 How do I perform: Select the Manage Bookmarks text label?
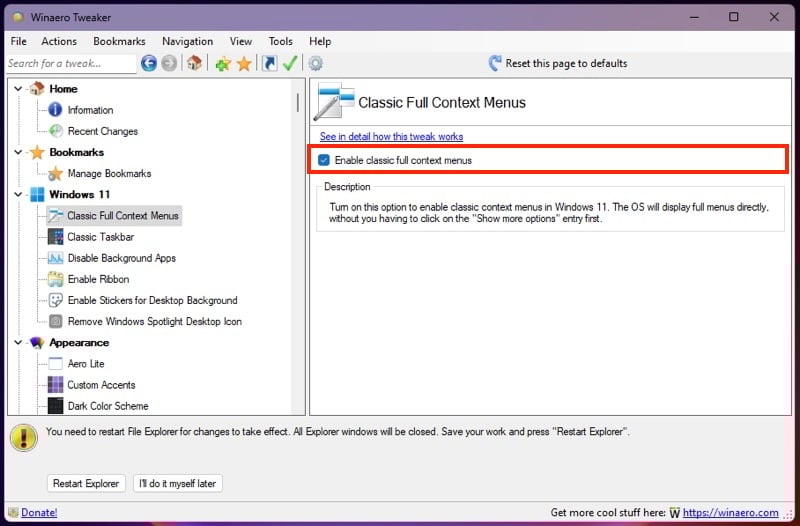click(x=109, y=173)
